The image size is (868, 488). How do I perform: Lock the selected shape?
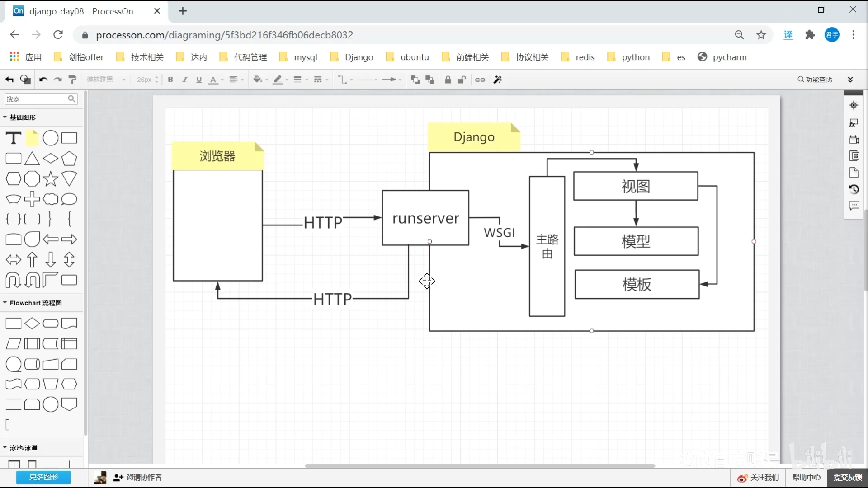coord(448,80)
